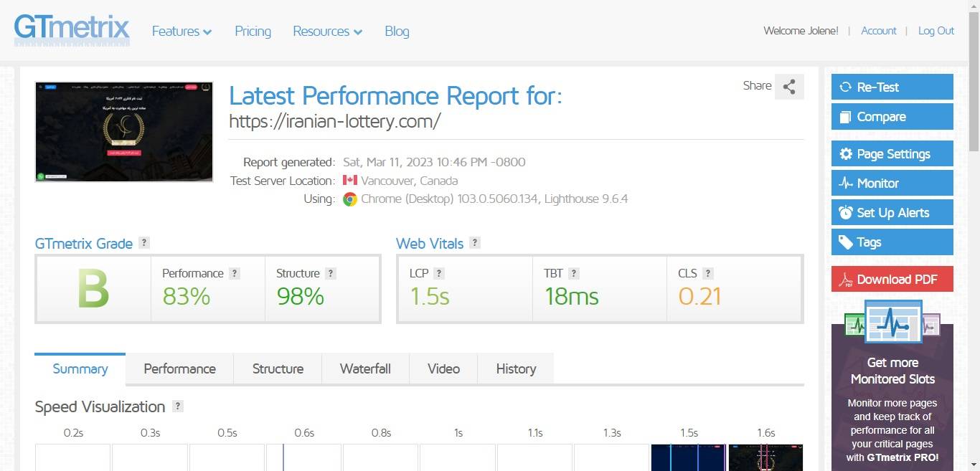
Task: Click the Tags button
Action: coord(892,242)
